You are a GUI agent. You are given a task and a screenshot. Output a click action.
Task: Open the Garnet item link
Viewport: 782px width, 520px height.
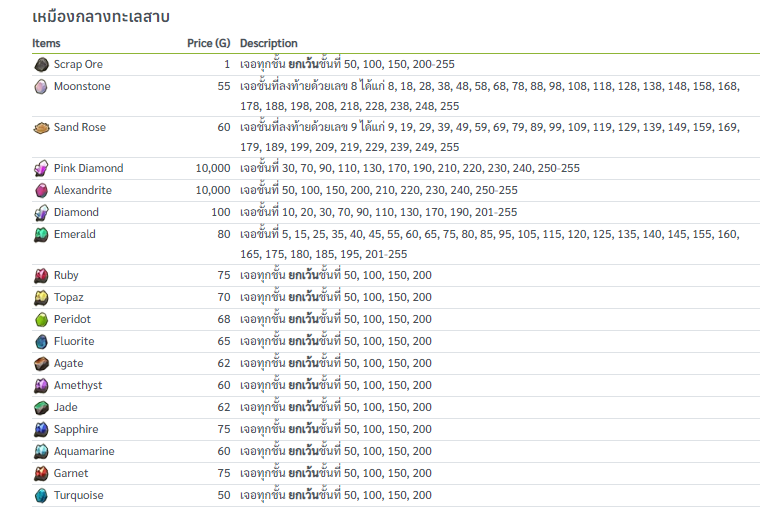[71, 473]
